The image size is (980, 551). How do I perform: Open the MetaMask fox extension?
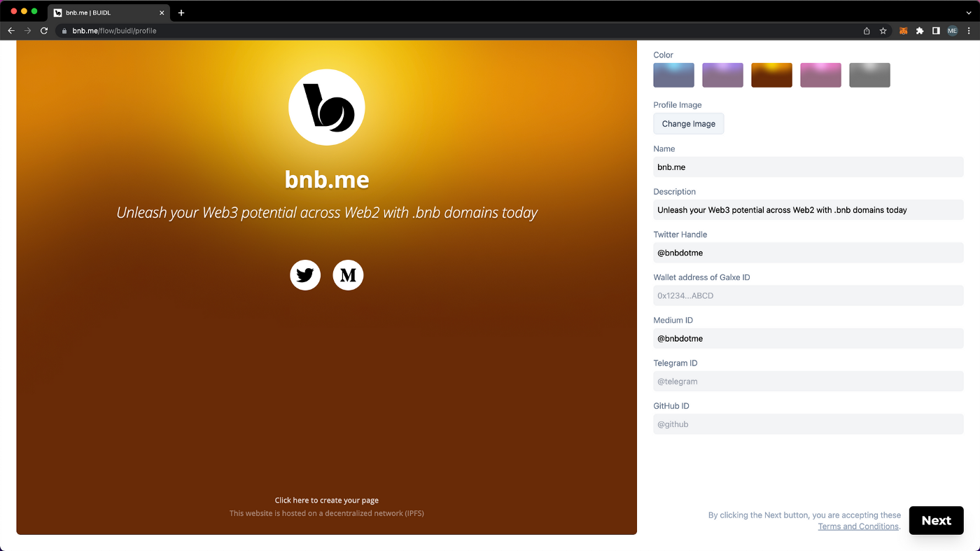[x=903, y=31]
